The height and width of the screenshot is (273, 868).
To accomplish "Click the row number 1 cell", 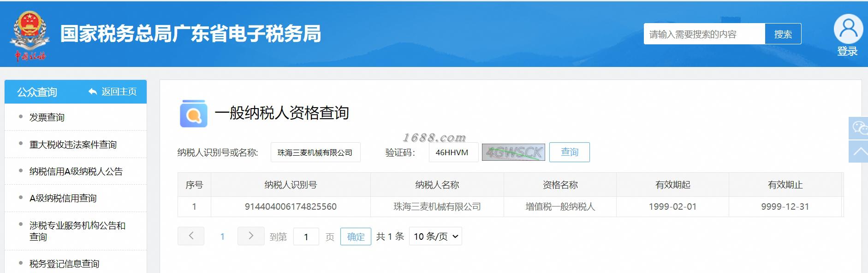I will click(194, 206).
